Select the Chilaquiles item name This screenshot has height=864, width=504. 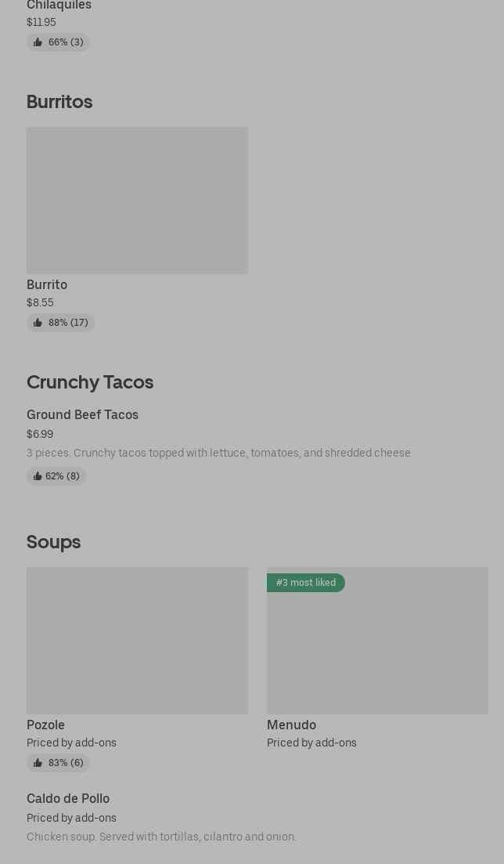tap(59, 5)
